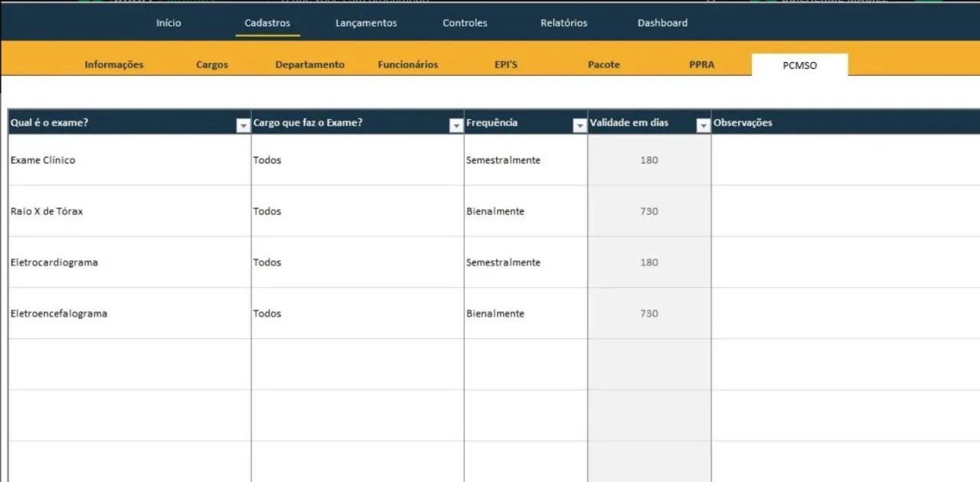Select the Controles menu item
The image size is (980, 482).
click(465, 23)
